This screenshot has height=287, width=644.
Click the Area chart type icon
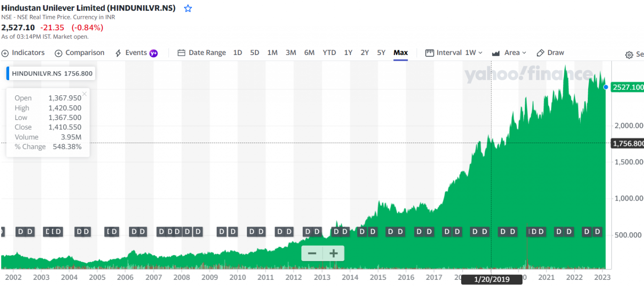(495, 52)
